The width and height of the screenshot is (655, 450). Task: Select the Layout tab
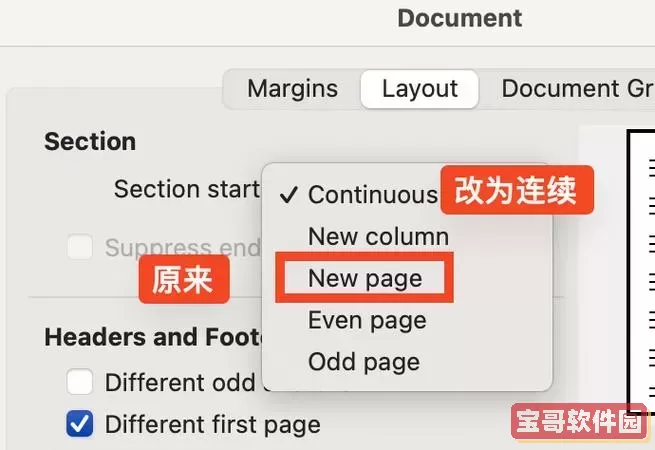point(419,89)
